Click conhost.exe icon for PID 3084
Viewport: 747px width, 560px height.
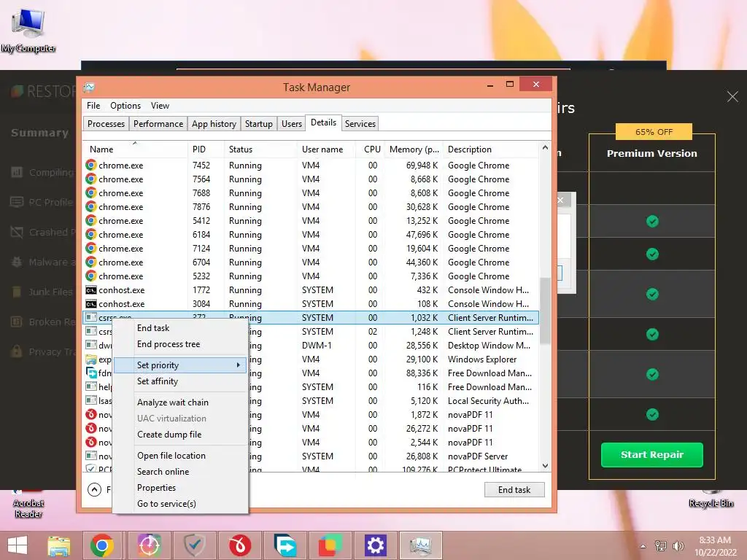(91, 304)
